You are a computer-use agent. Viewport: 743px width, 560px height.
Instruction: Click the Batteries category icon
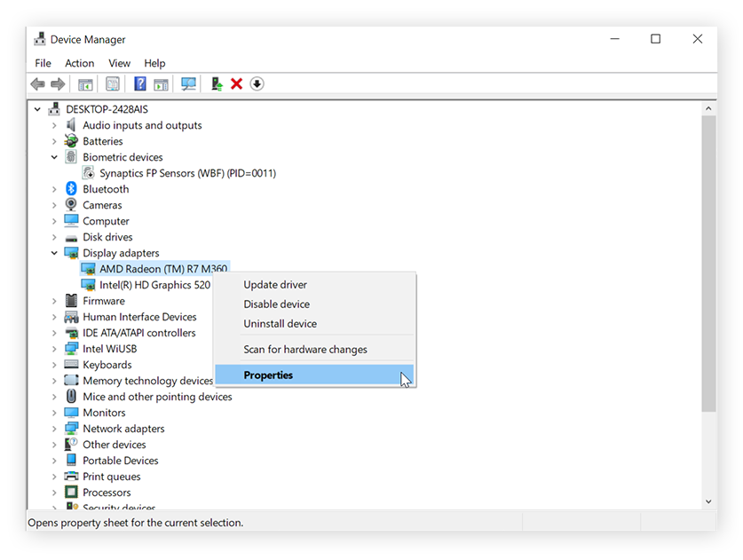coord(71,141)
